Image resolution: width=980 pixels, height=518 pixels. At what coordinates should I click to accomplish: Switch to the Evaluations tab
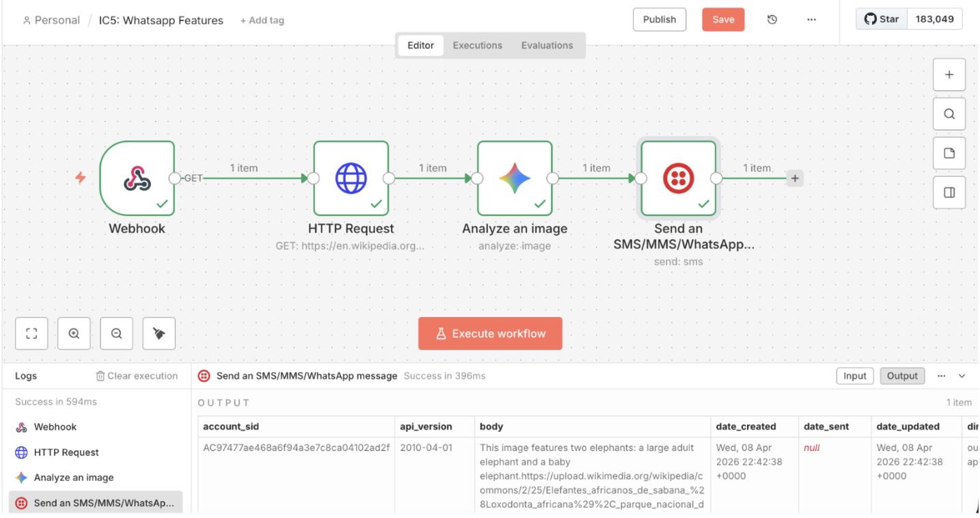(x=547, y=46)
